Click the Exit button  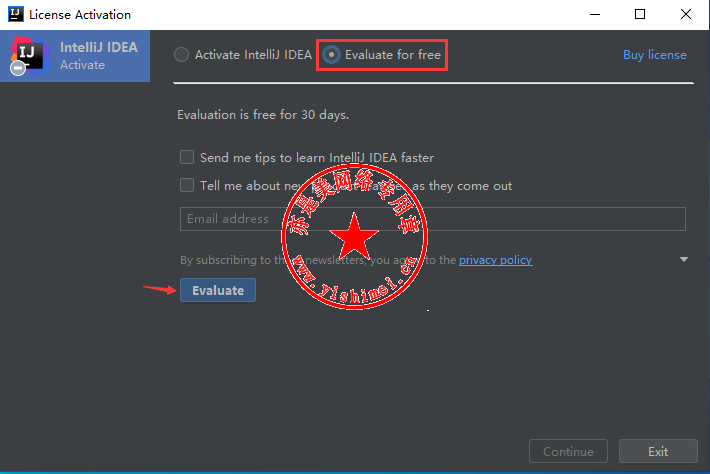click(658, 451)
